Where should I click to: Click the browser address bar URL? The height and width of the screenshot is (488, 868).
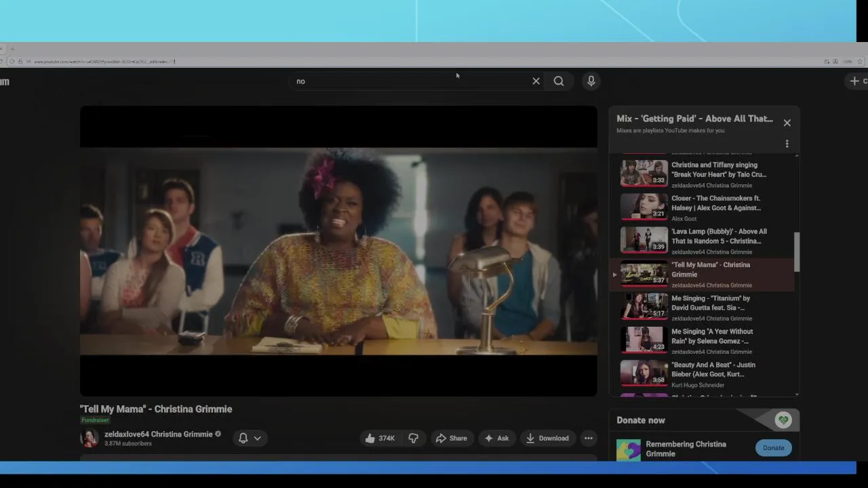(x=105, y=62)
